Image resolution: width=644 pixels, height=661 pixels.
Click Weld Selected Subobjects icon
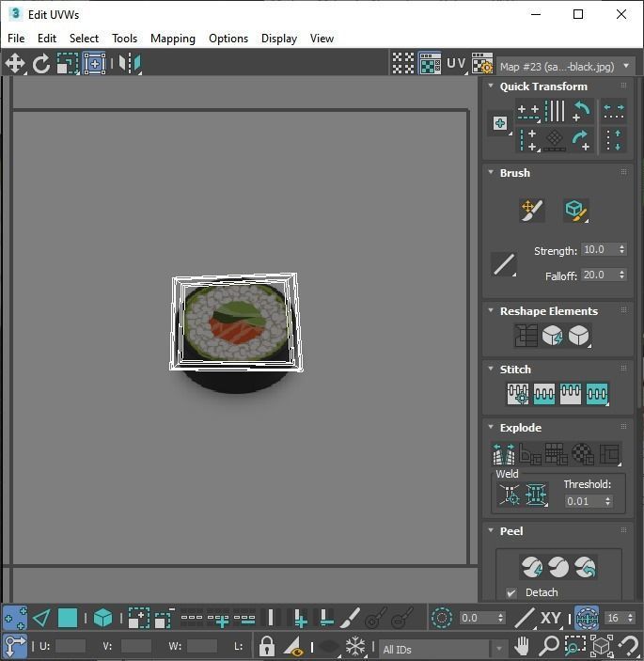536,494
